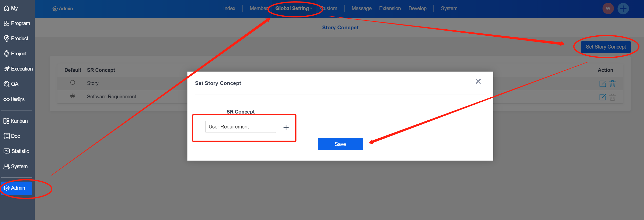Delete the Story concept with trash icon
The height and width of the screenshot is (220, 644).
point(612,84)
